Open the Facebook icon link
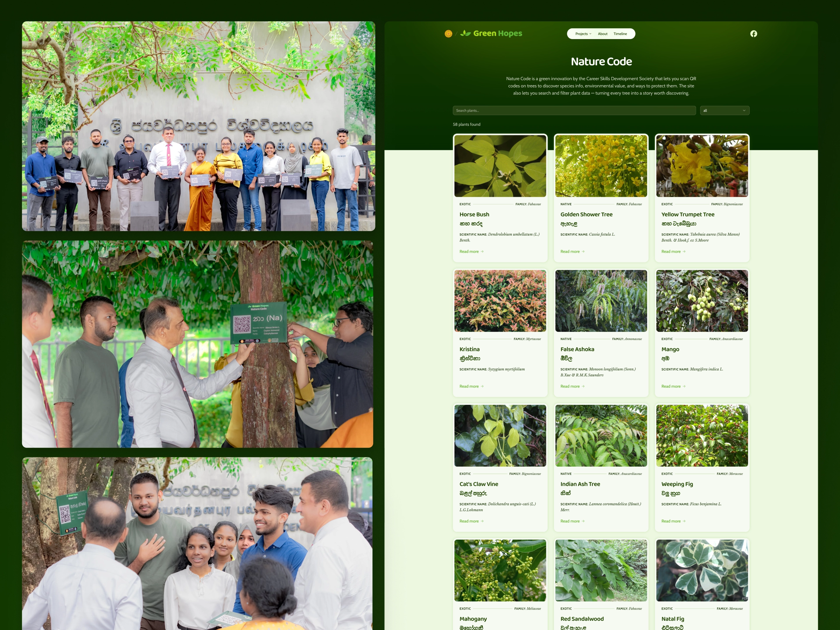Viewport: 840px width, 630px height. tap(753, 34)
